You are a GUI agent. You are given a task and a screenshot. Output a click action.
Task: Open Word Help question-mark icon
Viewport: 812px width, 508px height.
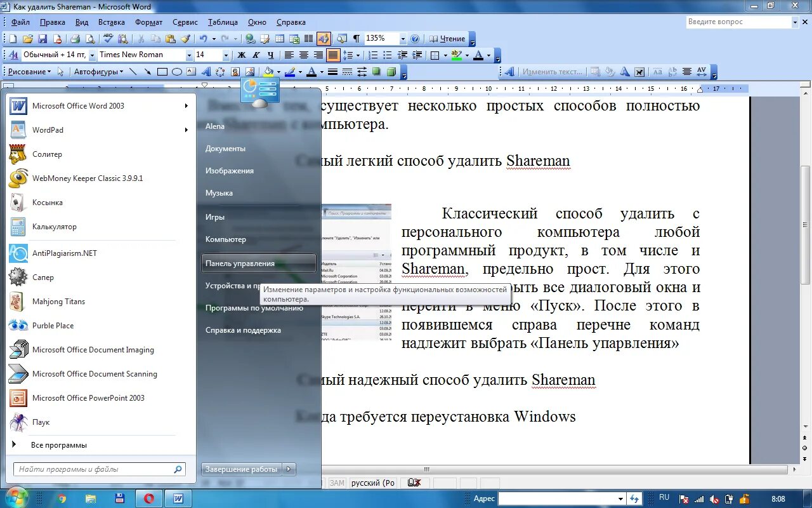point(415,39)
